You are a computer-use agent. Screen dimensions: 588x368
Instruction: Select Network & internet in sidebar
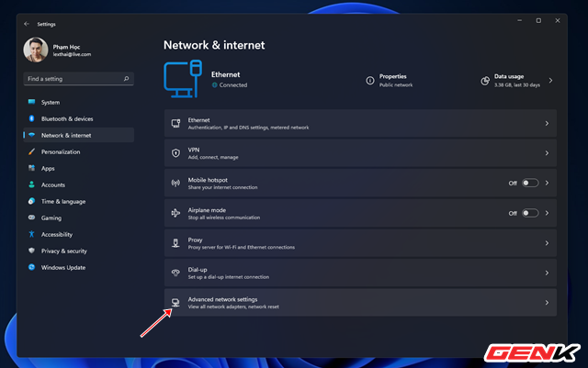(79, 135)
